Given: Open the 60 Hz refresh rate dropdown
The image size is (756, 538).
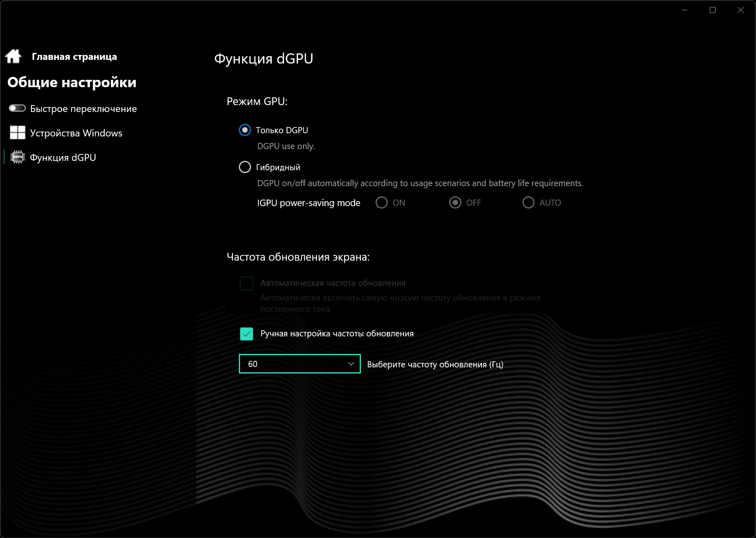Looking at the screenshot, I should pyautogui.click(x=300, y=364).
